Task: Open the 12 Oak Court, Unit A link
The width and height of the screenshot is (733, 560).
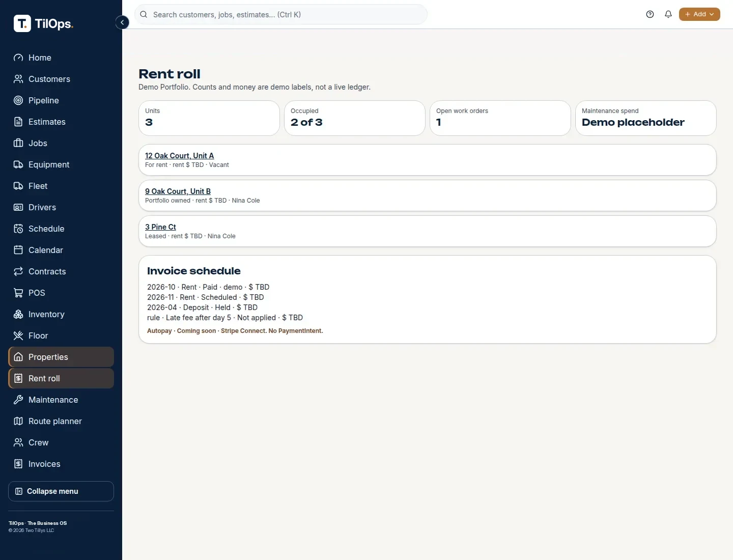Action: 179,156
